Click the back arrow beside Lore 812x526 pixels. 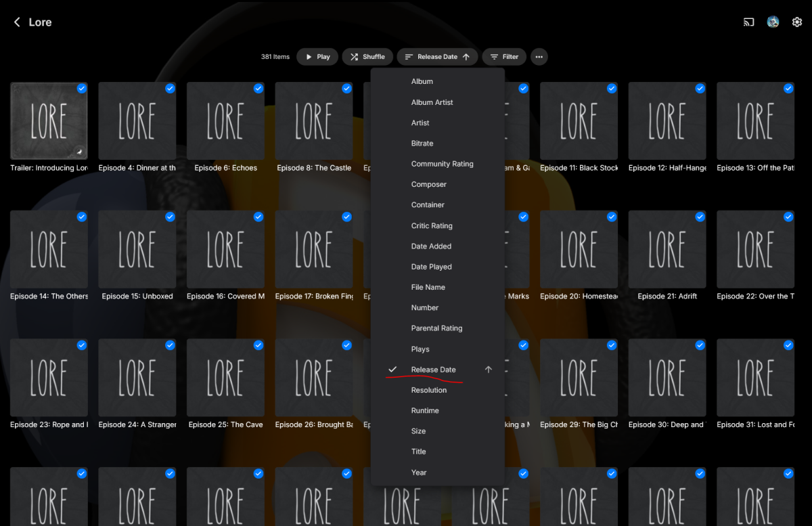(17, 22)
